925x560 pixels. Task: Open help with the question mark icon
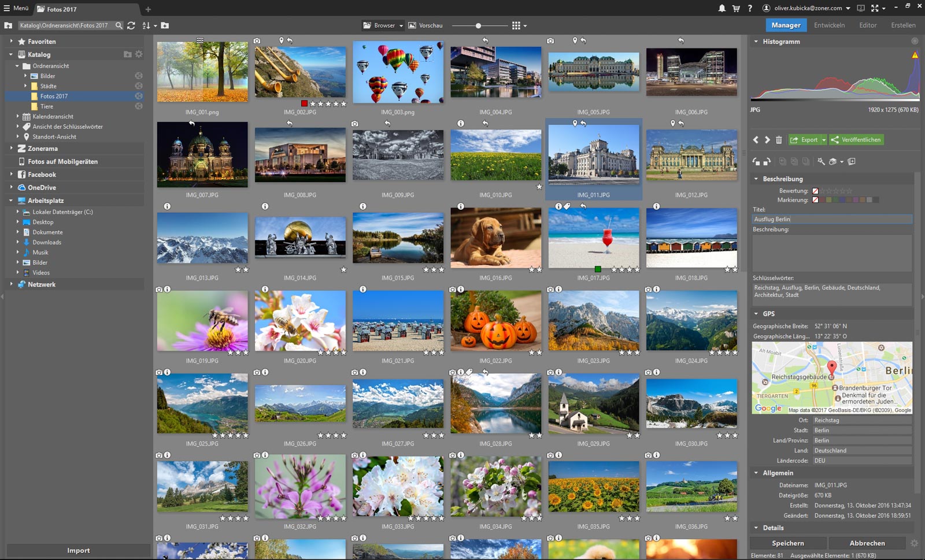click(x=750, y=8)
